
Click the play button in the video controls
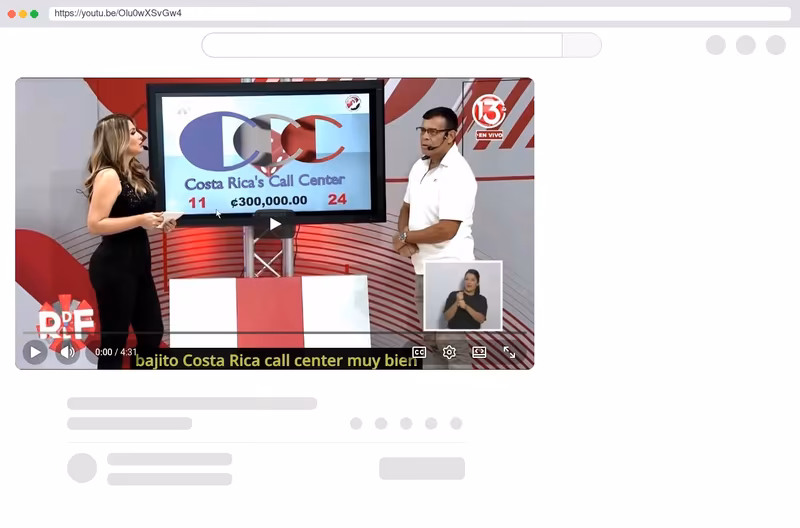(35, 352)
